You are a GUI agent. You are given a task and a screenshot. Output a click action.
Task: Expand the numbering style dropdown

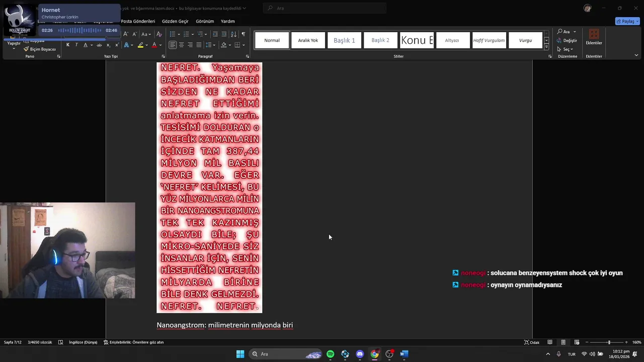click(192, 34)
